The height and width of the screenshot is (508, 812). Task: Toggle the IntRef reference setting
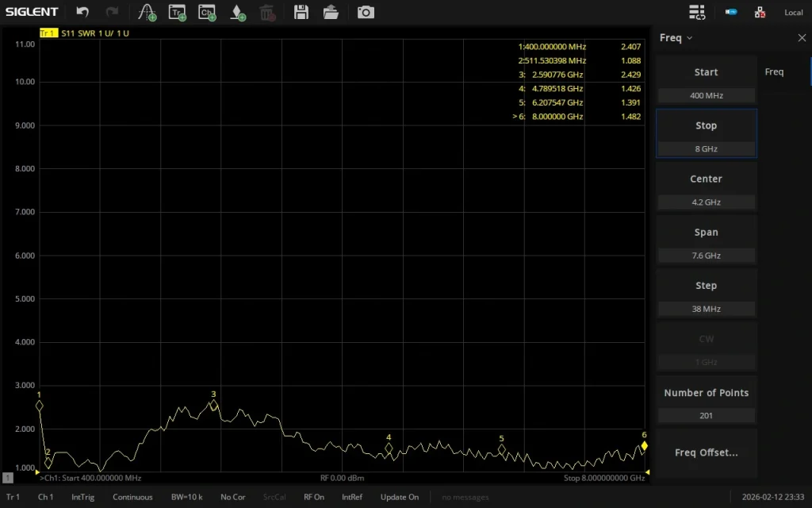pos(352,497)
